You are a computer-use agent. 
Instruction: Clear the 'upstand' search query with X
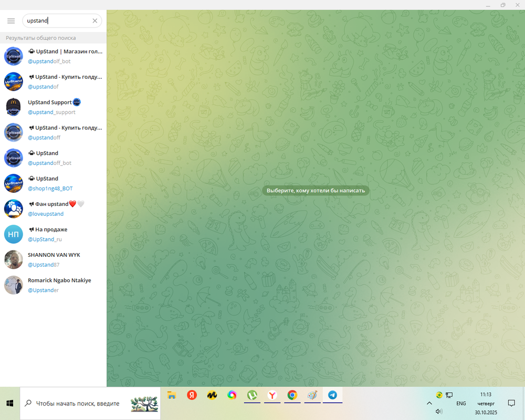[94, 21]
